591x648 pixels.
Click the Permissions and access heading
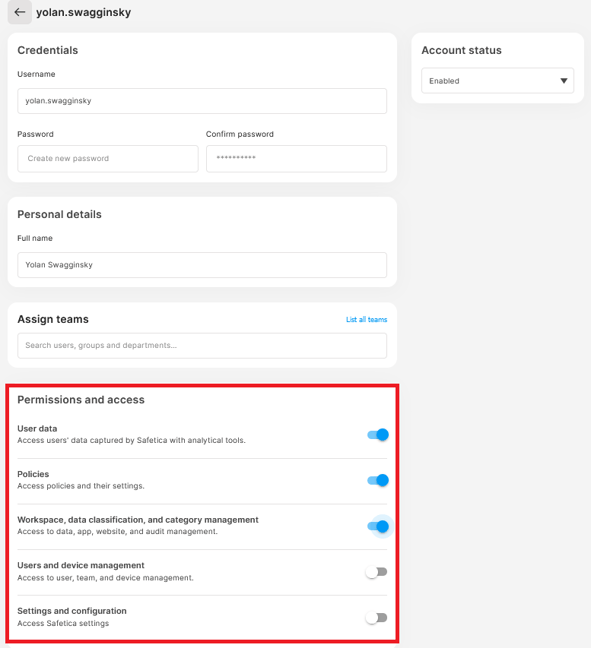pyautogui.click(x=81, y=400)
